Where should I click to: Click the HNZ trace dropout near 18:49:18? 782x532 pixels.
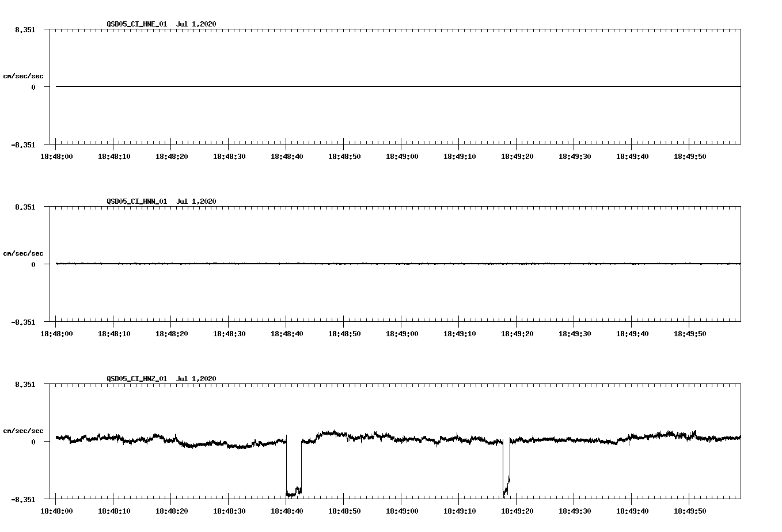coord(506,466)
